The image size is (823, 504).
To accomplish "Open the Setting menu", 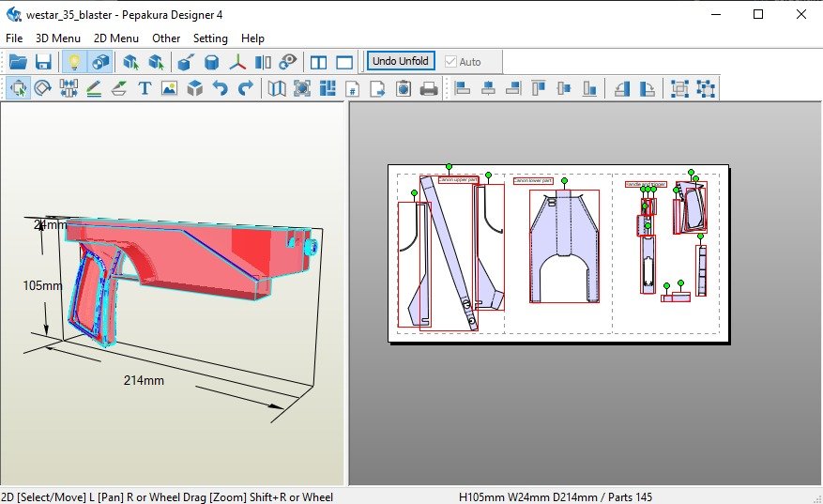I will click(210, 38).
